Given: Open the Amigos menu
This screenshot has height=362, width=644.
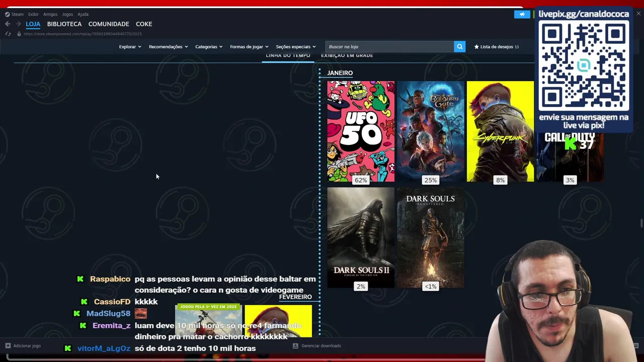Looking at the screenshot, I should tap(50, 14).
